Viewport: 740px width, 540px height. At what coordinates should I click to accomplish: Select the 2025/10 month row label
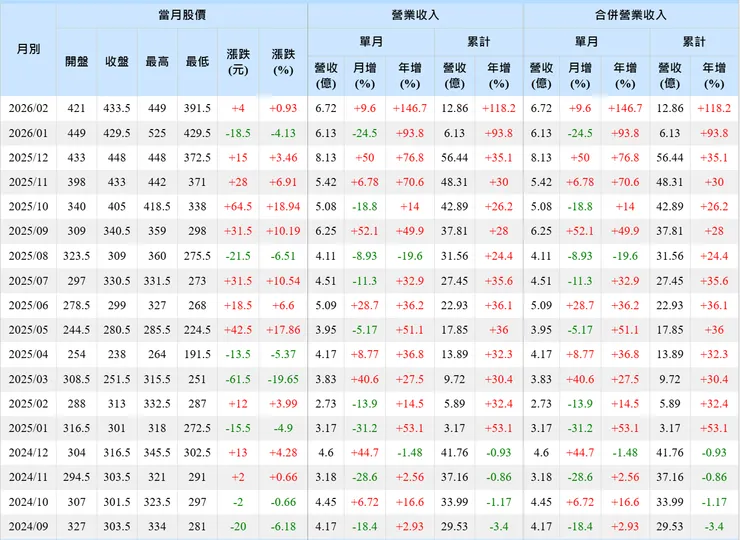click(x=28, y=206)
